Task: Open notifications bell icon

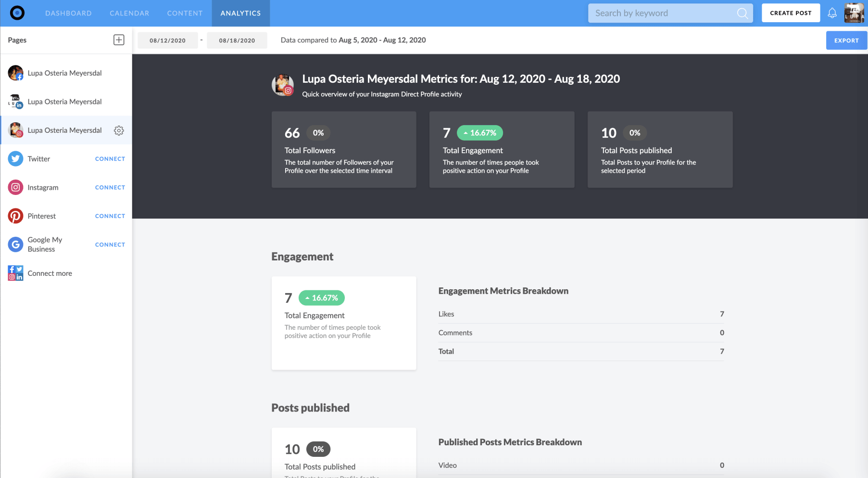Action: click(832, 13)
